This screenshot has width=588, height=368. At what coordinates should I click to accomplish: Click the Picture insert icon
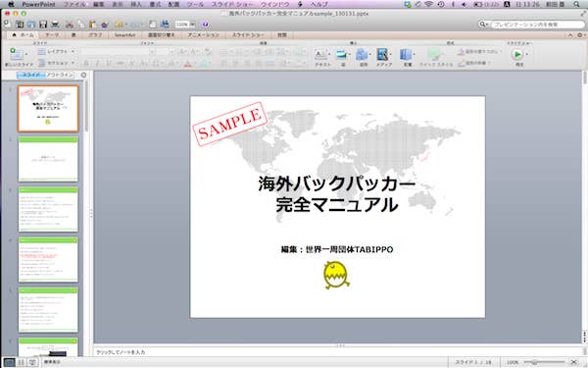(x=341, y=55)
